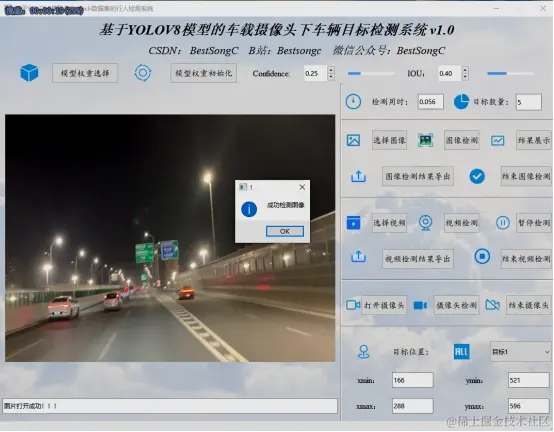Screen dimensions: 554x432
Task: Click the clock detection time icon
Action: pos(353,102)
